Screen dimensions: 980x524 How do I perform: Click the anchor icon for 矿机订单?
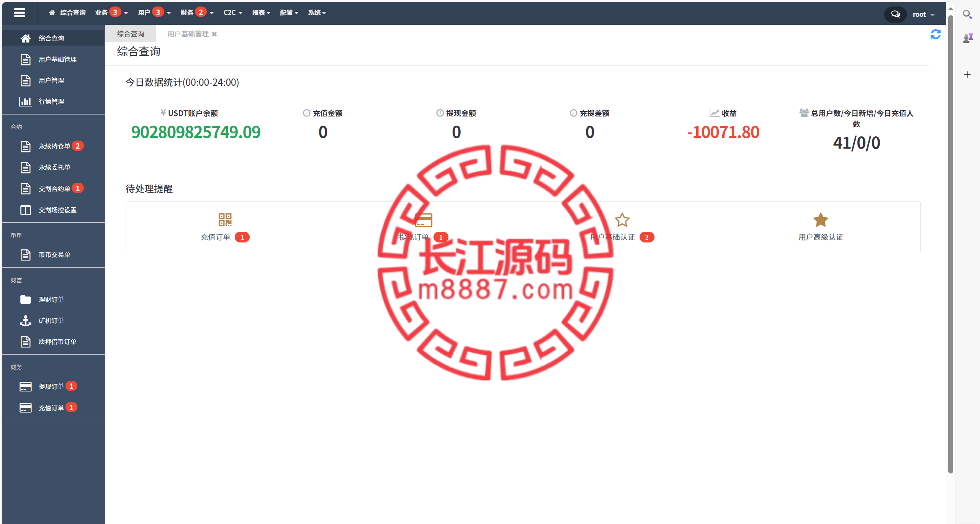pyautogui.click(x=25, y=321)
